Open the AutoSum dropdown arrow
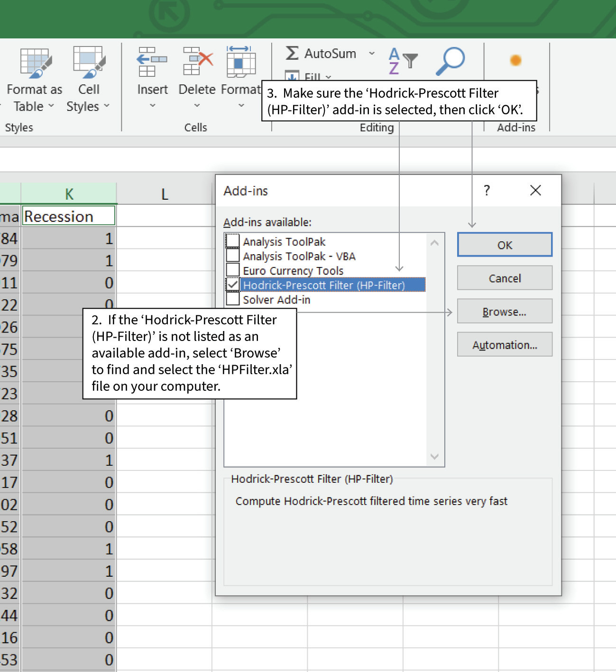Viewport: 616px width, 672px height. click(x=372, y=54)
